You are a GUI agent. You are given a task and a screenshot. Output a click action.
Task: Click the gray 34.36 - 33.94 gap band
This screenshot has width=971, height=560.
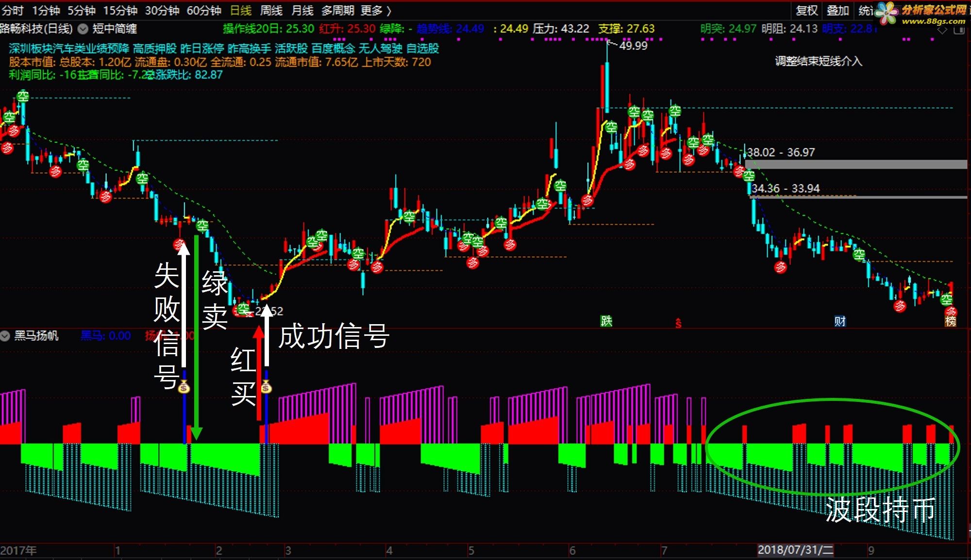pyautogui.click(x=858, y=197)
